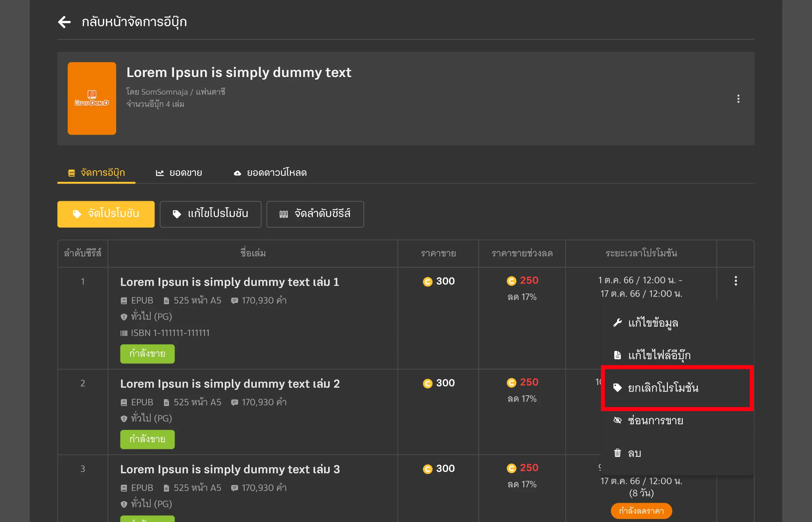Click the coin icon beside 300 in เล่ม 3
This screenshot has height=522, width=812.
[x=427, y=469]
